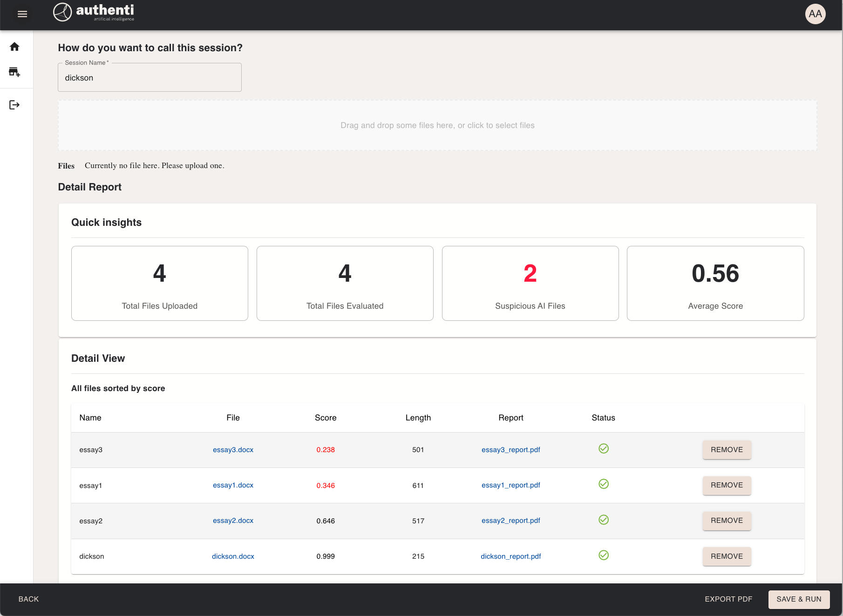
Task: Click the File column header
Action: tap(233, 418)
